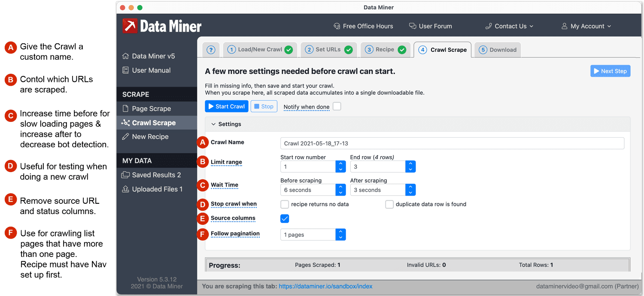Click the Crawl Name text field
Image resolution: width=644 pixels, height=296 pixels.
tap(452, 143)
